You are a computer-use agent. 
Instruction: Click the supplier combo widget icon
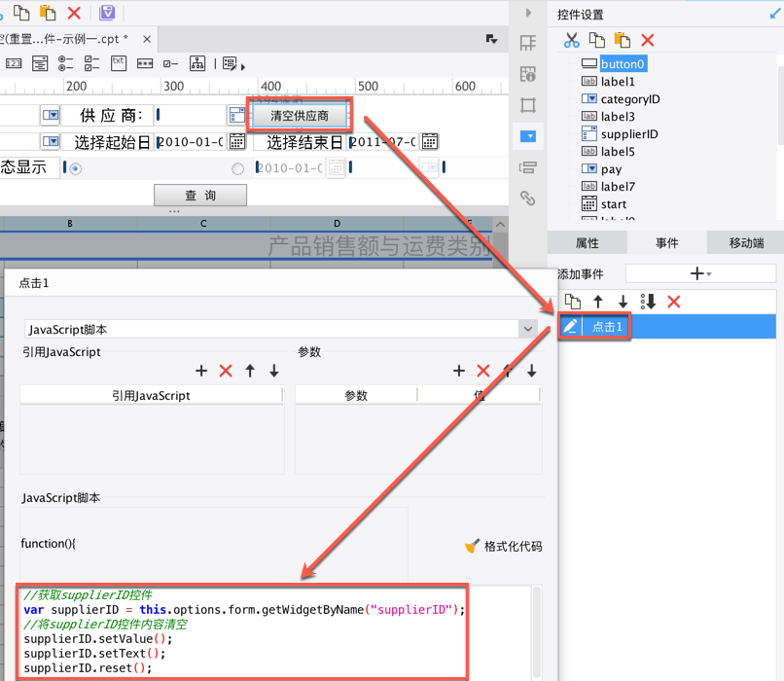(237, 116)
